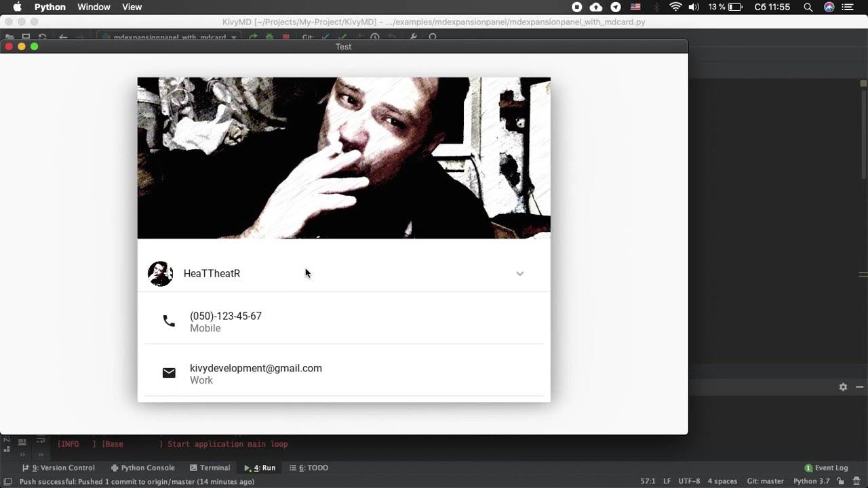Switch to the Terminal tab
This screenshot has height=488, width=868.
[210, 468]
